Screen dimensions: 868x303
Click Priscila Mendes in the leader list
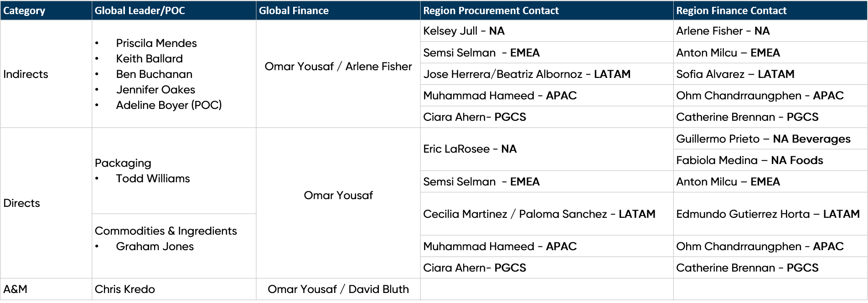(x=156, y=43)
